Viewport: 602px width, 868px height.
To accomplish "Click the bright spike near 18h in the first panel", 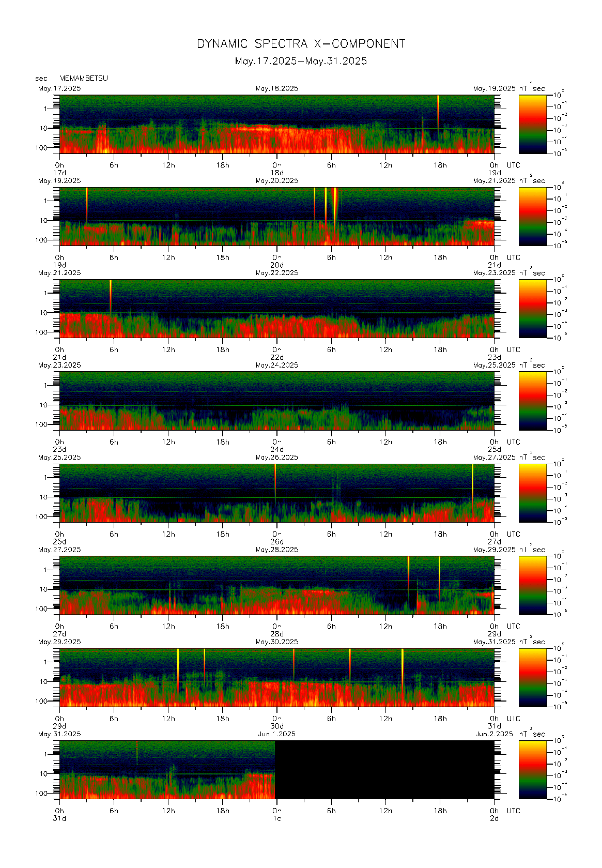I will (x=438, y=111).
